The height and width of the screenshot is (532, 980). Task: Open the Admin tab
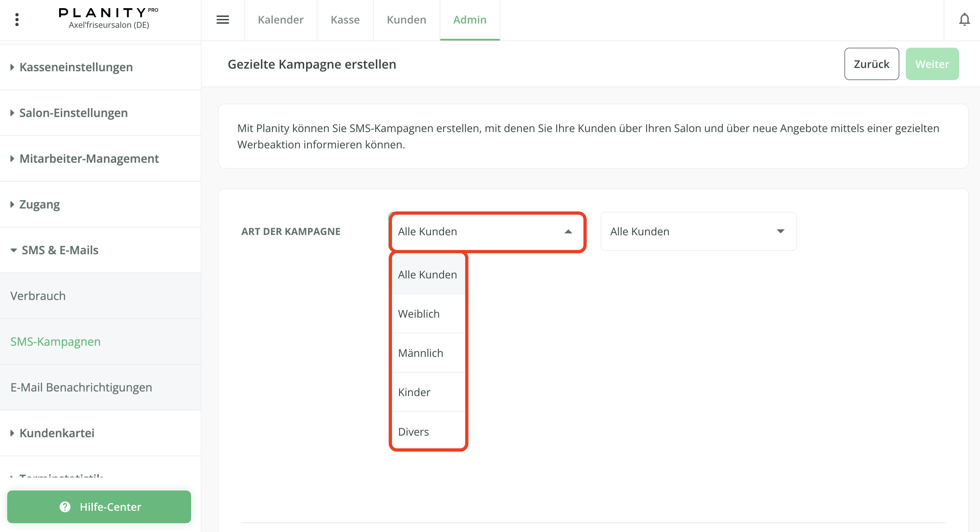(469, 20)
